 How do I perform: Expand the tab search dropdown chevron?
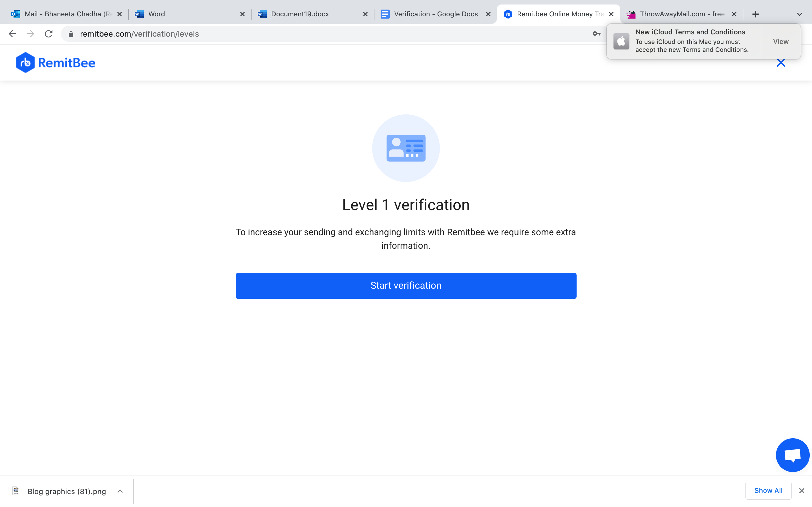[799, 14]
